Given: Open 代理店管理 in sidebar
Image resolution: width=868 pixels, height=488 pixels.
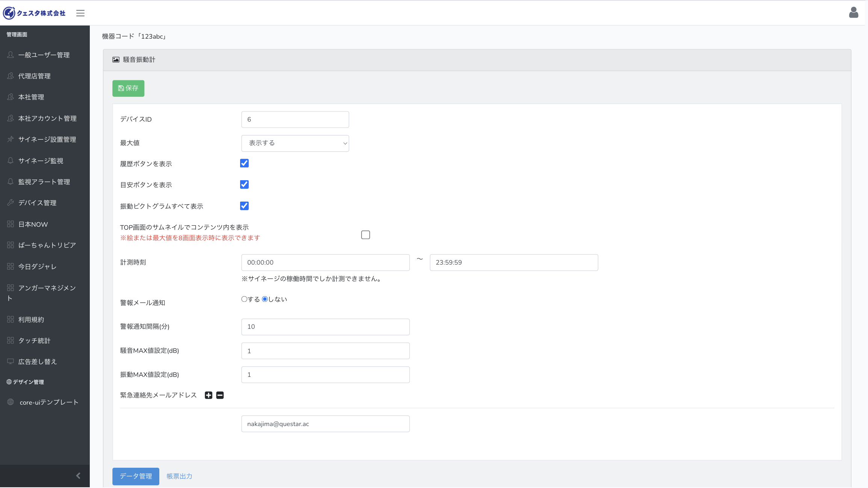Looking at the screenshot, I should point(45,76).
